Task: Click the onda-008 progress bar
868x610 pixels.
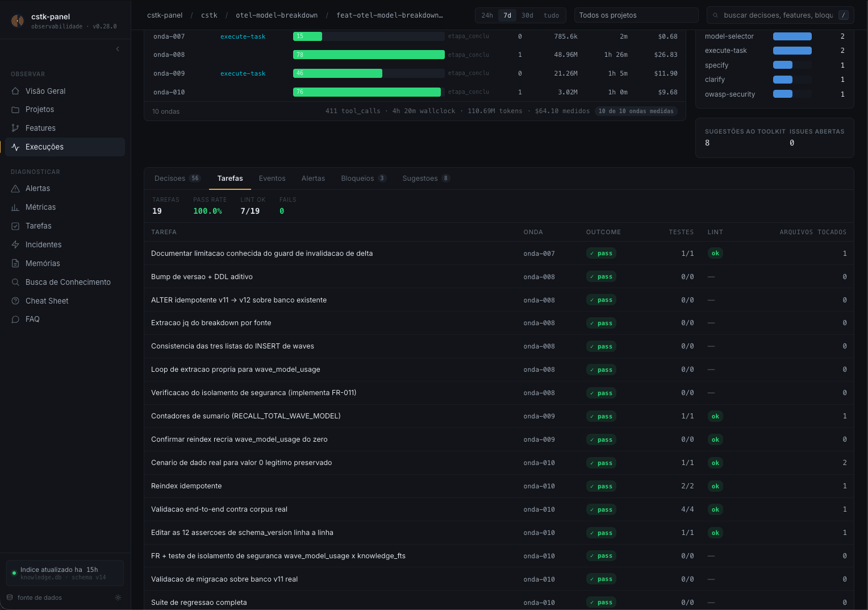Action: [x=369, y=55]
